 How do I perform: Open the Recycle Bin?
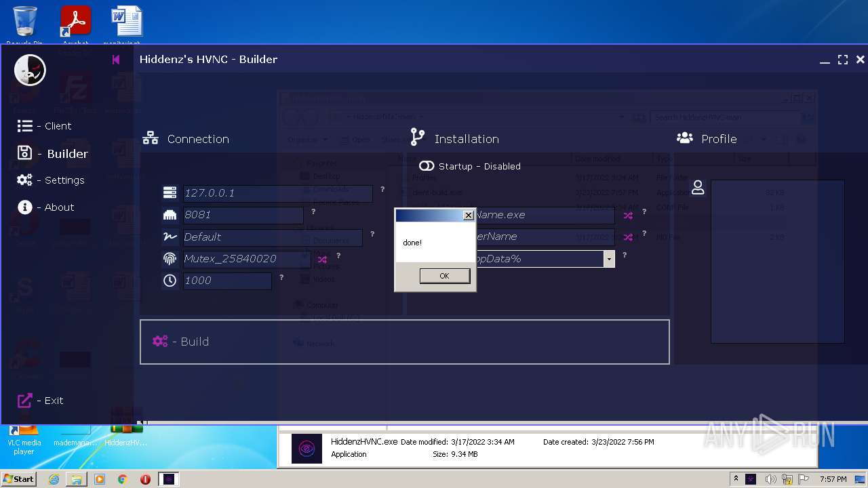(24, 26)
